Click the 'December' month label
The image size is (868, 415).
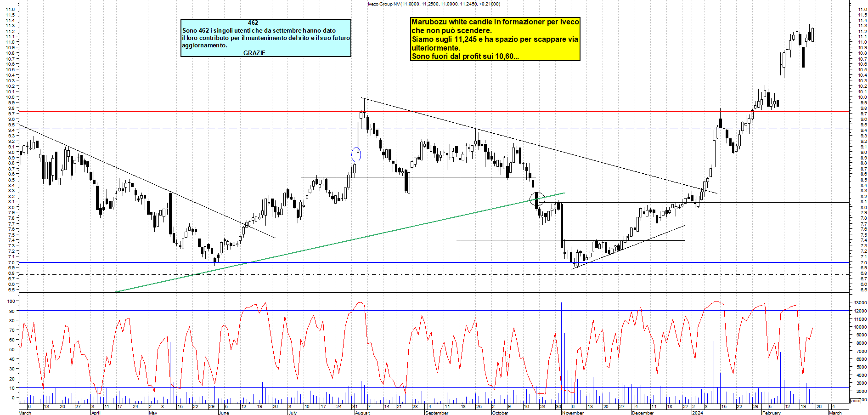click(x=643, y=413)
